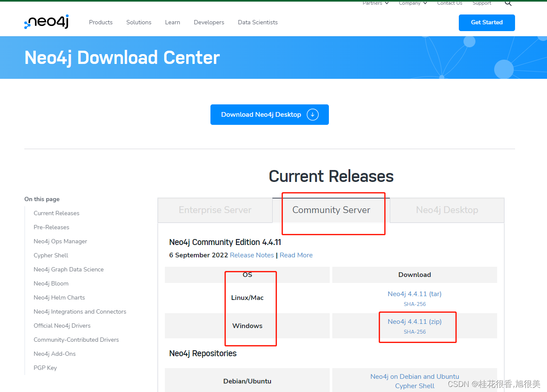Click the On this page label

(42, 199)
